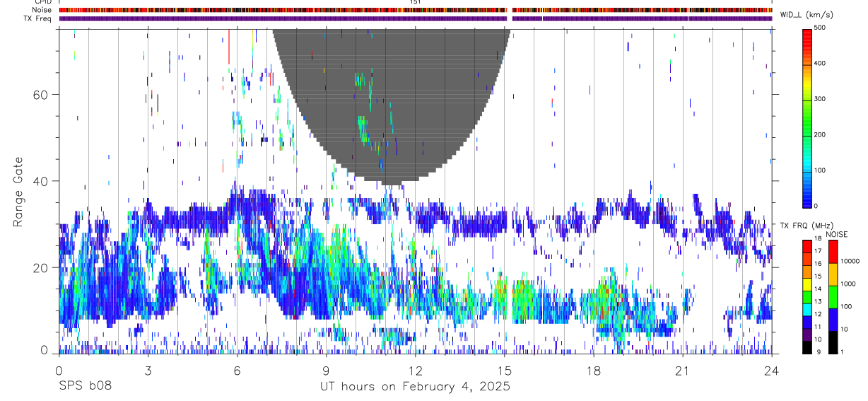Image resolution: width=868 pixels, height=401 pixels.
Task: Click the NOISE legend title
Action: click(x=837, y=234)
